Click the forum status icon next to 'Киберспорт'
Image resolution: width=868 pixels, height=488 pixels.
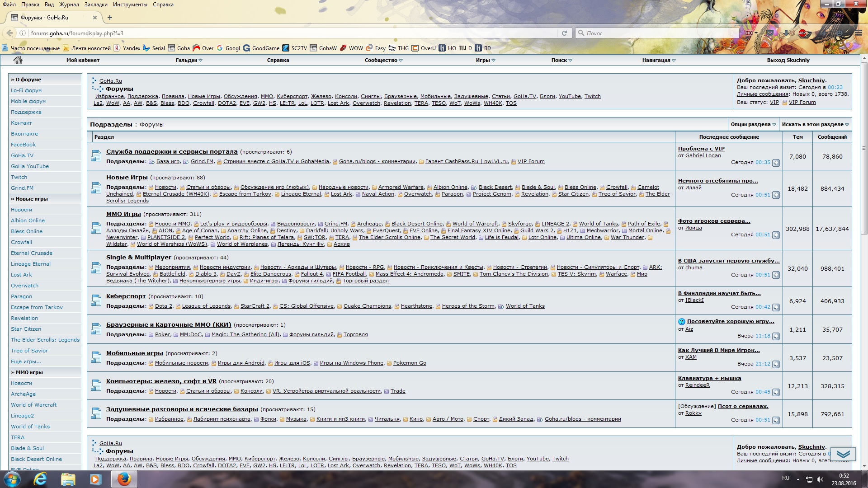point(96,301)
